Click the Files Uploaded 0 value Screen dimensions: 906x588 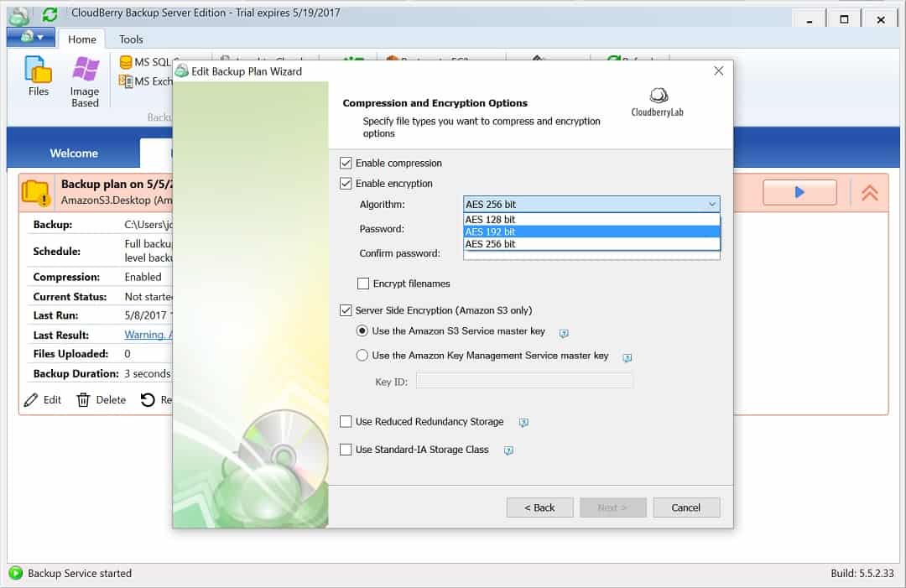coord(128,353)
